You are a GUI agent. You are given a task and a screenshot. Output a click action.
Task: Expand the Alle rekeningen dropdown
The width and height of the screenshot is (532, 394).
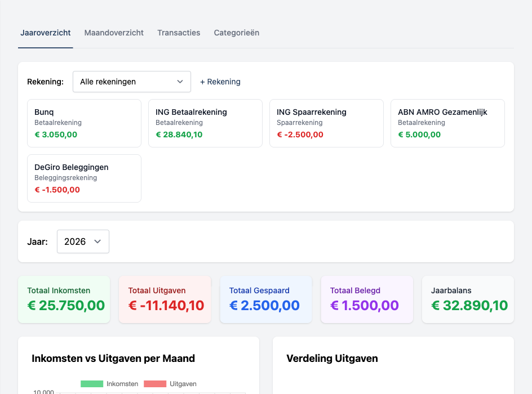132,82
